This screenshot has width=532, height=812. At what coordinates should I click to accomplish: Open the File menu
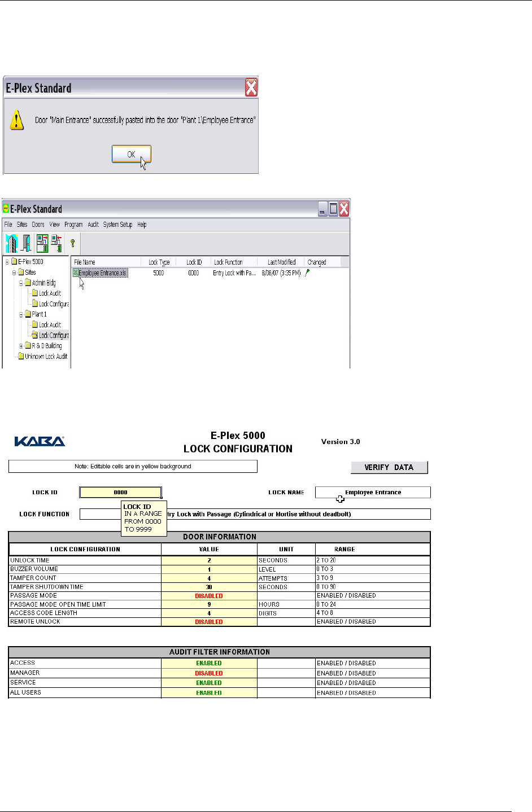coord(8,225)
